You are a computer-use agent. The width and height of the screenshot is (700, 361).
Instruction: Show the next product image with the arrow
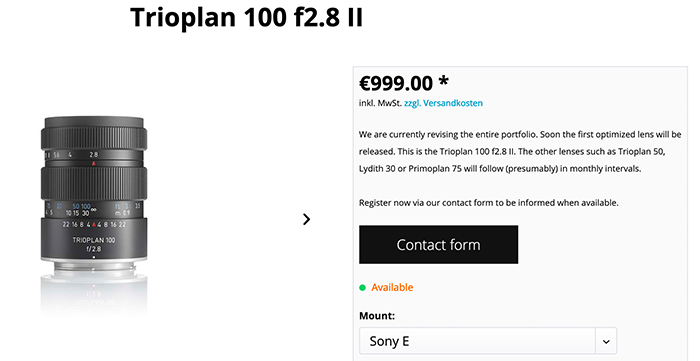coord(306,219)
